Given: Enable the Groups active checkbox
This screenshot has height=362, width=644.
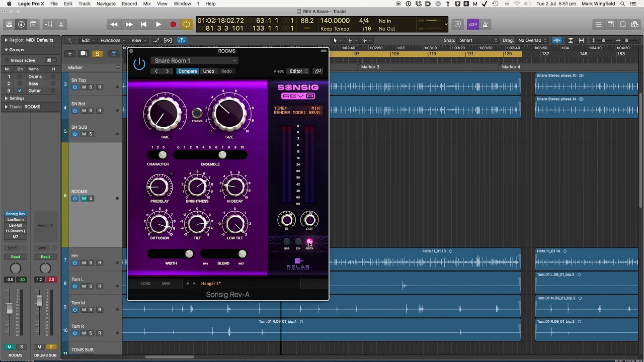Looking at the screenshot, I should (x=7, y=60).
